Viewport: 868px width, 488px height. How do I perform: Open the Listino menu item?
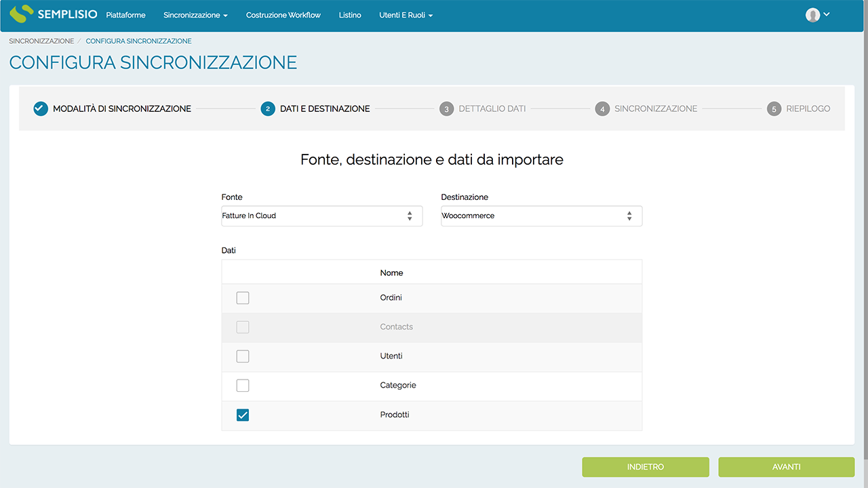pos(350,15)
